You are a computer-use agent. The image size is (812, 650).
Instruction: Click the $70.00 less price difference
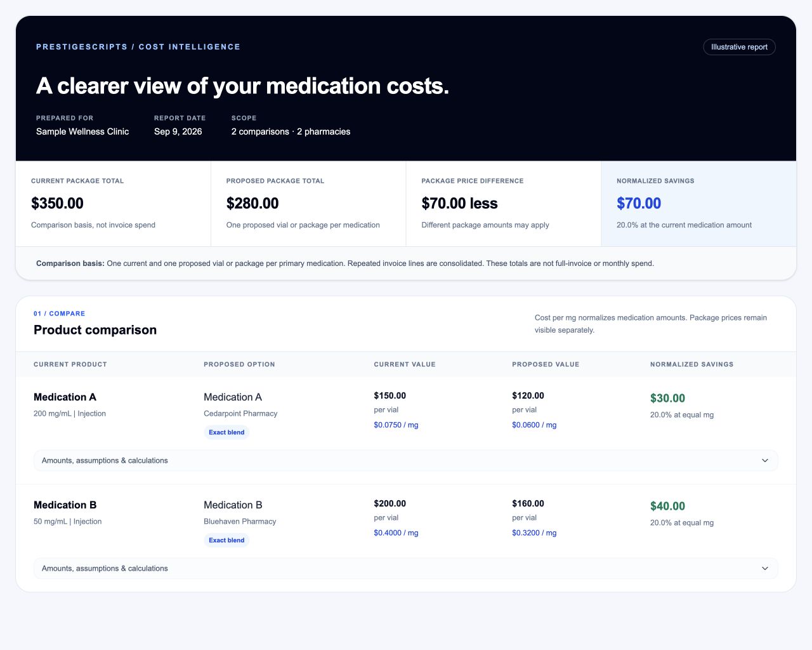pyautogui.click(x=459, y=203)
